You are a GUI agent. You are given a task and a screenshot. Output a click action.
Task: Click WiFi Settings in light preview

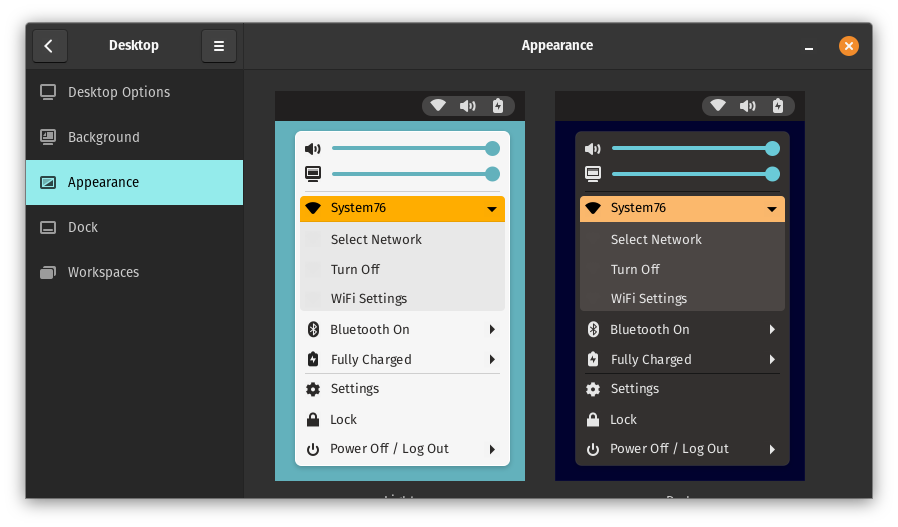368,298
